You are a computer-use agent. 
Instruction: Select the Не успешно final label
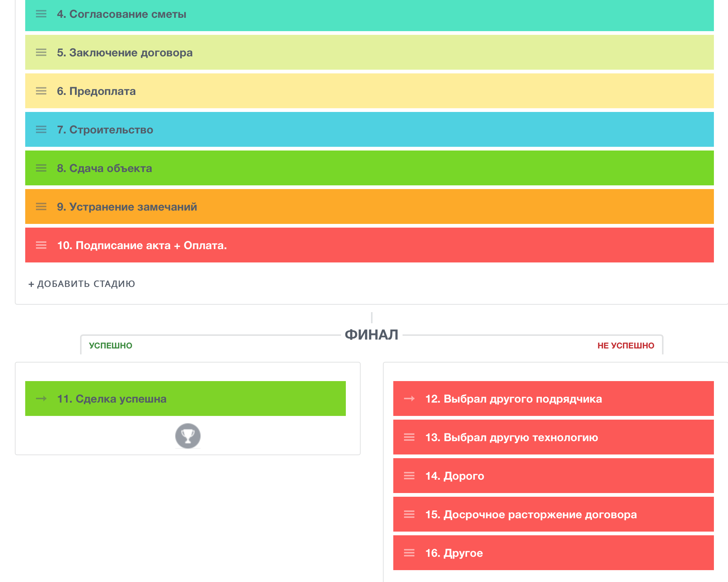(x=626, y=345)
